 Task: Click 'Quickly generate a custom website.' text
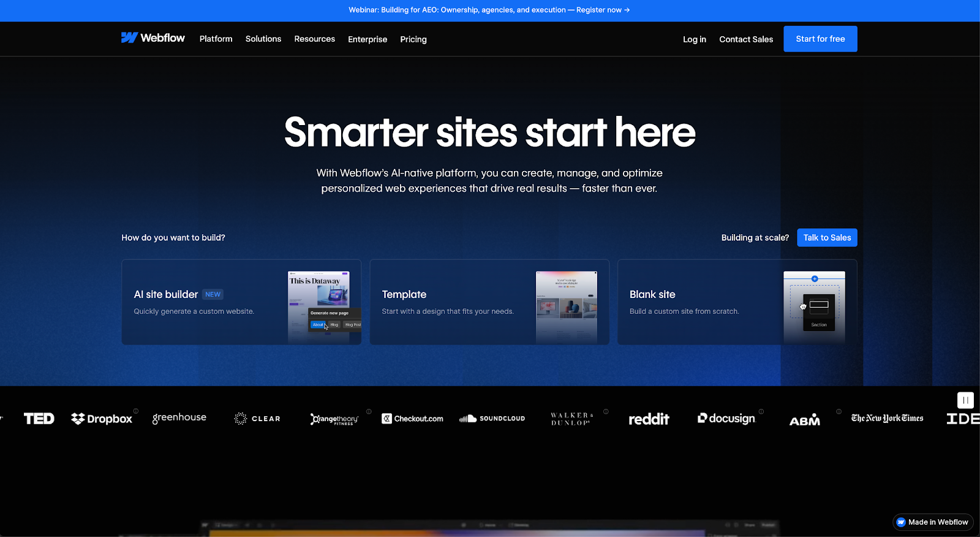point(194,311)
